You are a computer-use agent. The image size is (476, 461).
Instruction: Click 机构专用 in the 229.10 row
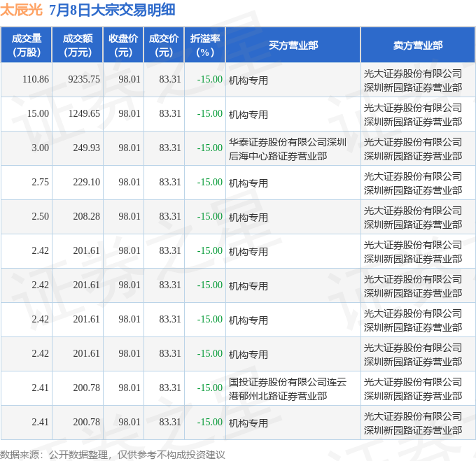point(248,183)
